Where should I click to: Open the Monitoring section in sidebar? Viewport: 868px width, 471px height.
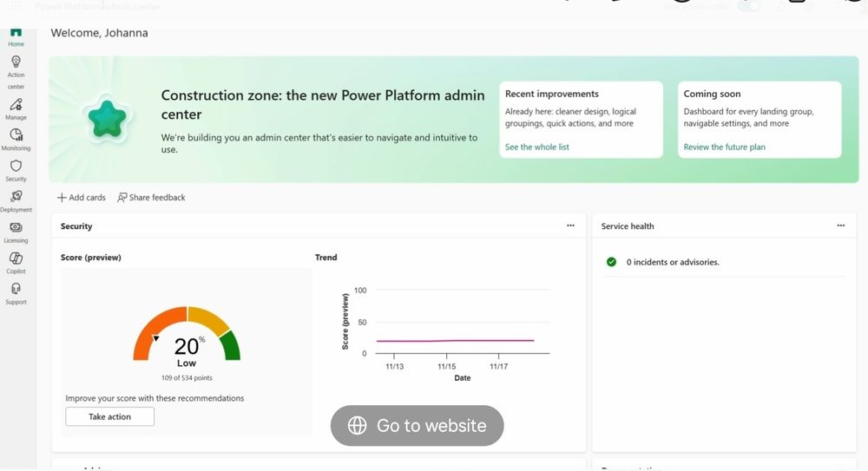[16, 140]
